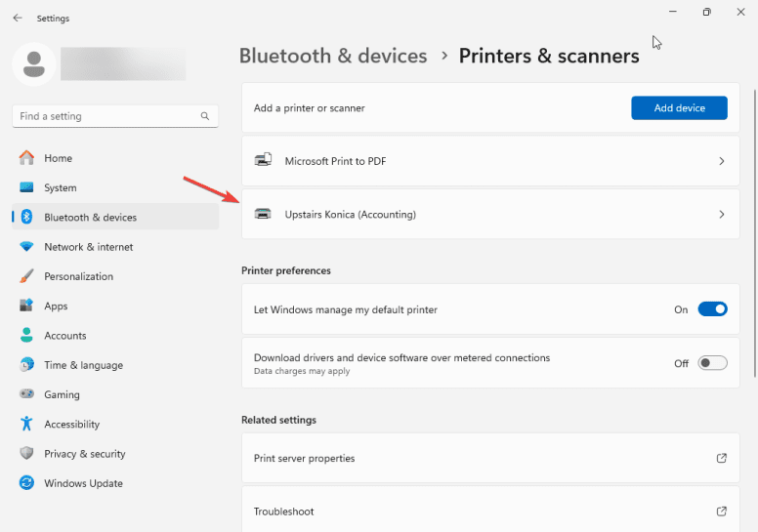
Task: Click the Accessibility figure icon
Action: 26,424
